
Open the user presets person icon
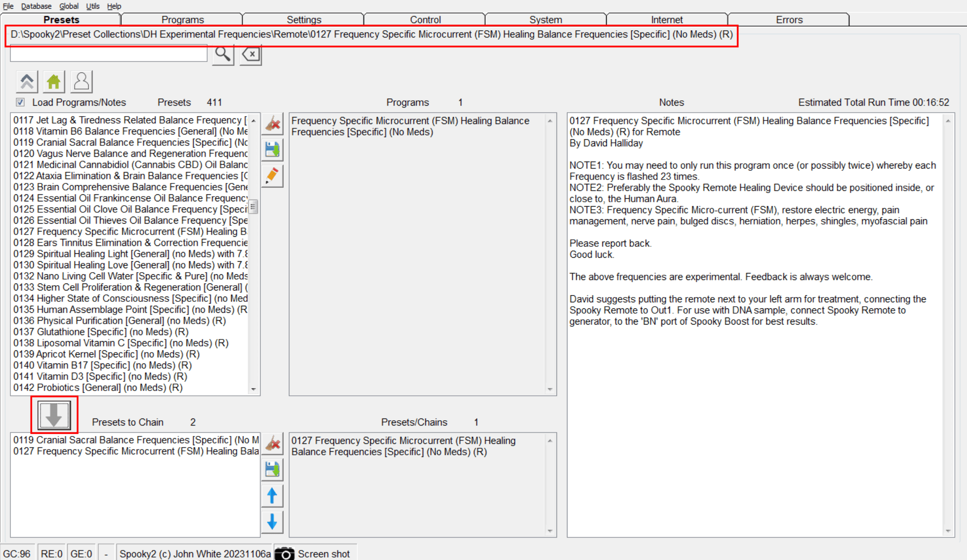81,82
